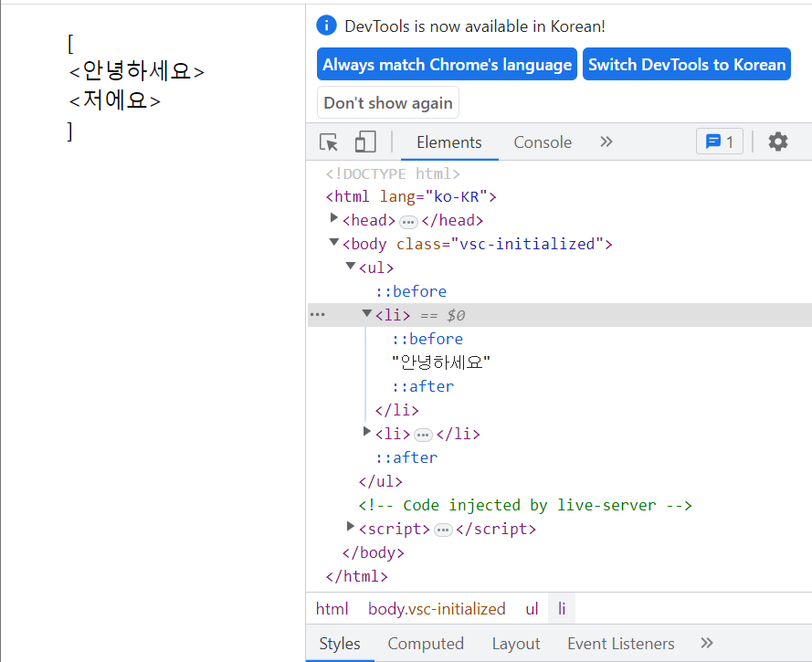Viewport: 812px width, 662px height.
Task: Select the closing </html> tag
Action: [356, 576]
